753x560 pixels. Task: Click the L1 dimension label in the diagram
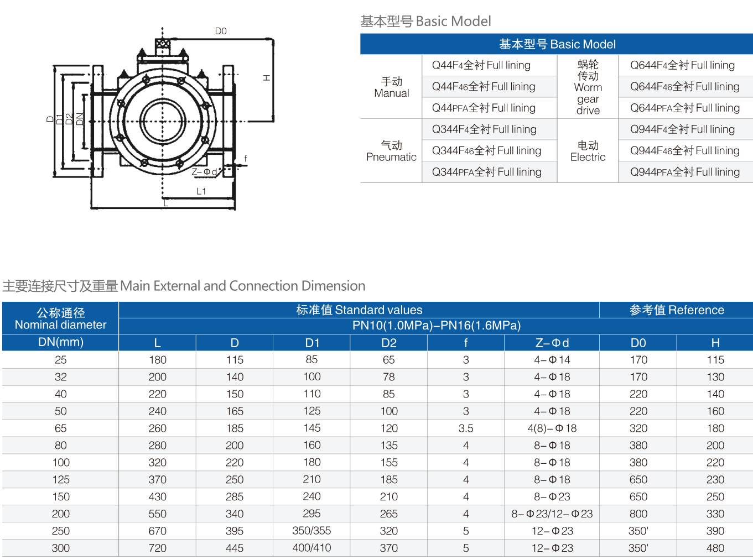pos(201,191)
